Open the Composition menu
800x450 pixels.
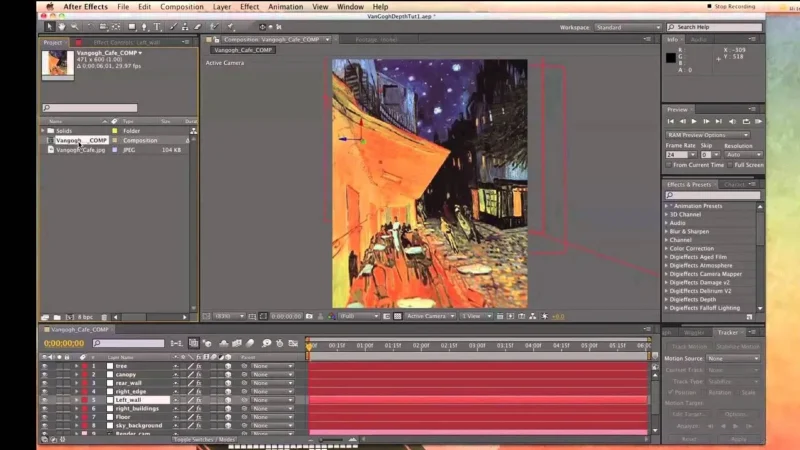pos(182,7)
